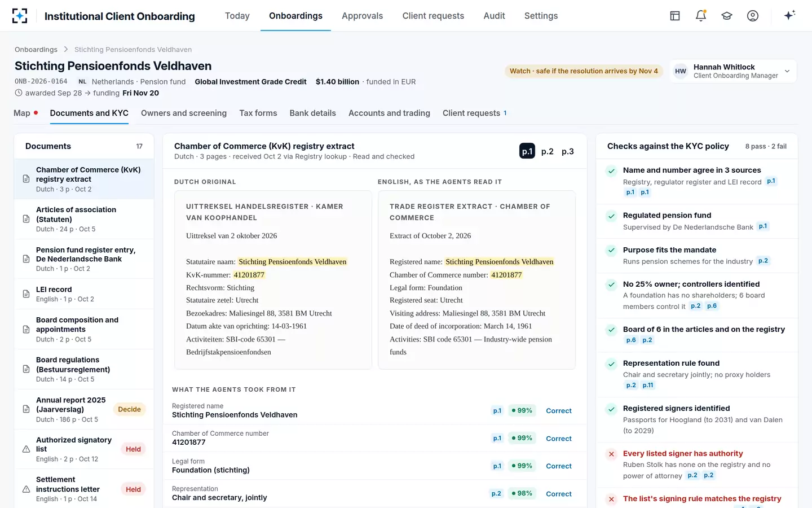Click the 98% confidence badge for Representation

coord(522,493)
